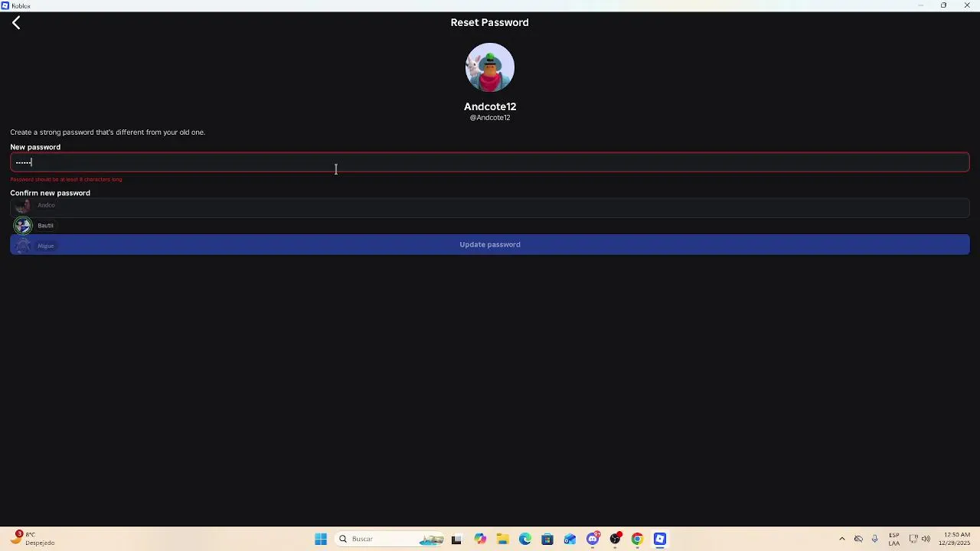Click the Andcote12 avatar picture
Screen dimensions: 980x551
[x=490, y=67]
